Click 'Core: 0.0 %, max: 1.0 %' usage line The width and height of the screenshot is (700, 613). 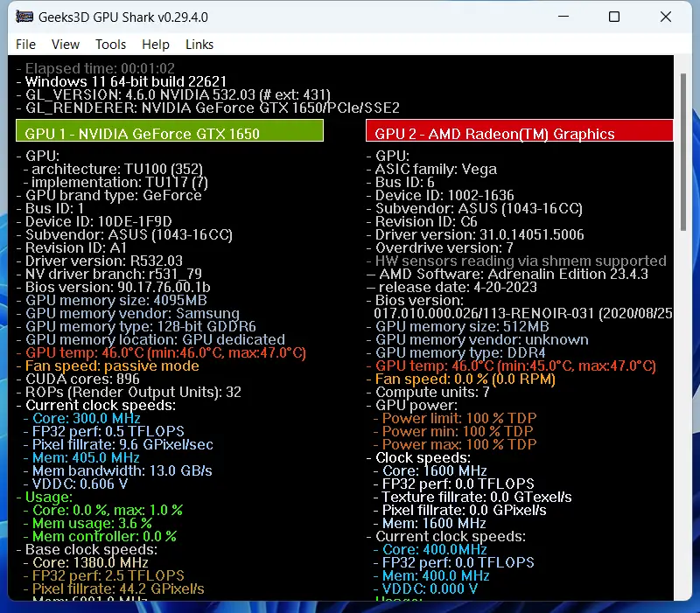pos(103,511)
